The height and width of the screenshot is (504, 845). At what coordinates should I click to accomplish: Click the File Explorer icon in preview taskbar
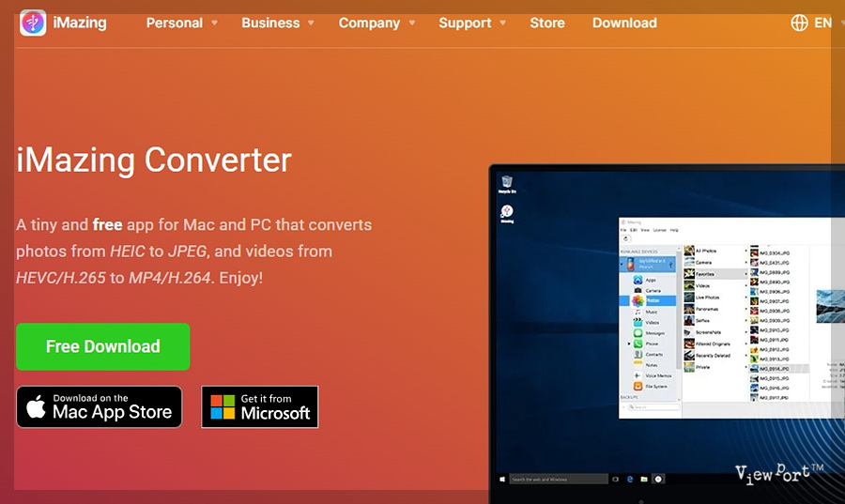coord(644,480)
